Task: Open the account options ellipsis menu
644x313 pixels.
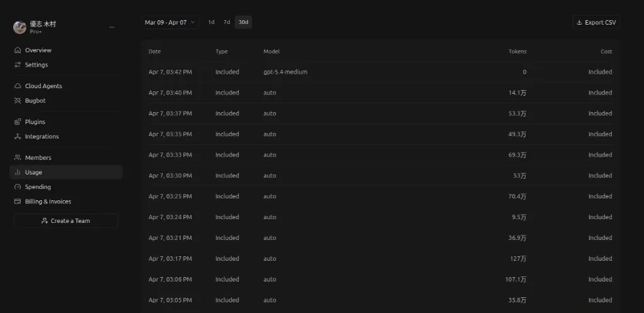Action: (112, 27)
